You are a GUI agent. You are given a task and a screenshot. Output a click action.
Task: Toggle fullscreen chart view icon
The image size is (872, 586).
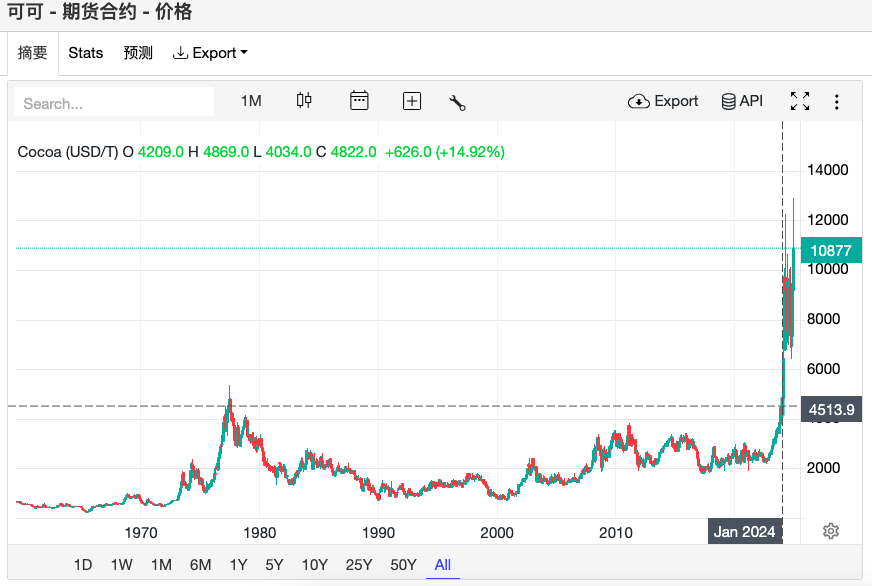tap(800, 101)
